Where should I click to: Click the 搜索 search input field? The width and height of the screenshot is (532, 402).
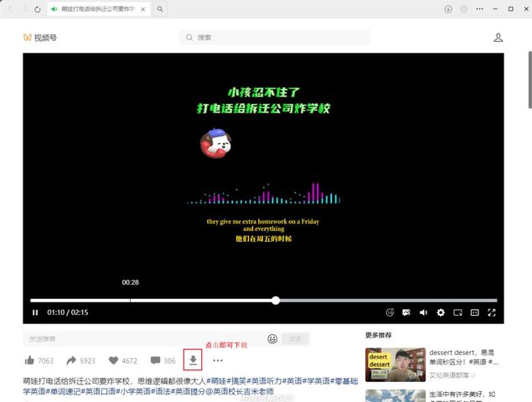pos(276,38)
